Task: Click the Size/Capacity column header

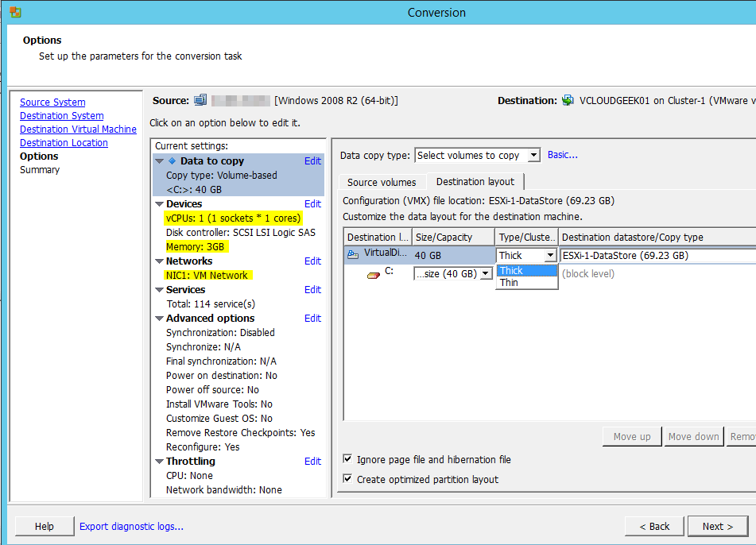Action: pos(453,237)
